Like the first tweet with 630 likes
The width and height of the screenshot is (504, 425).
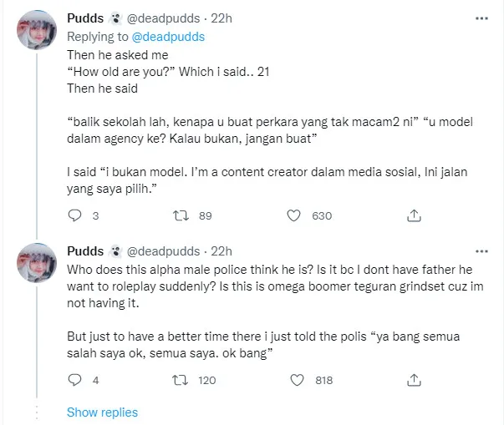(x=294, y=215)
